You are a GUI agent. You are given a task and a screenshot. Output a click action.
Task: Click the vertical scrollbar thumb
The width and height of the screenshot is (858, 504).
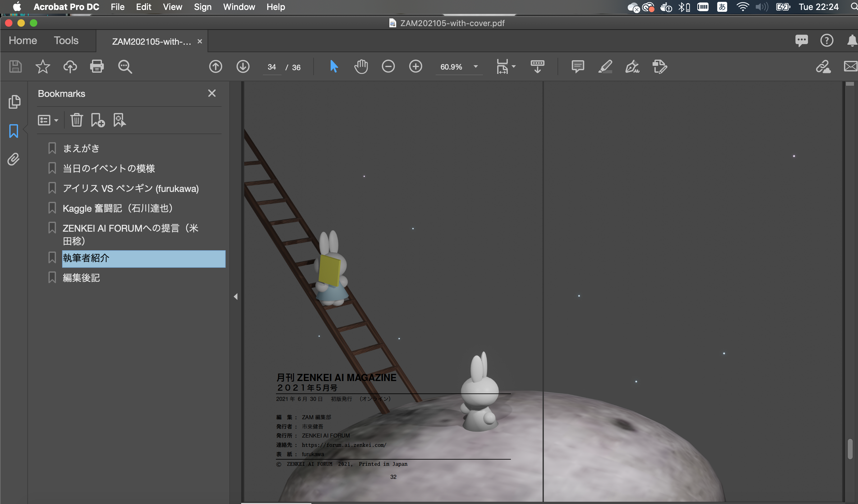point(850,449)
